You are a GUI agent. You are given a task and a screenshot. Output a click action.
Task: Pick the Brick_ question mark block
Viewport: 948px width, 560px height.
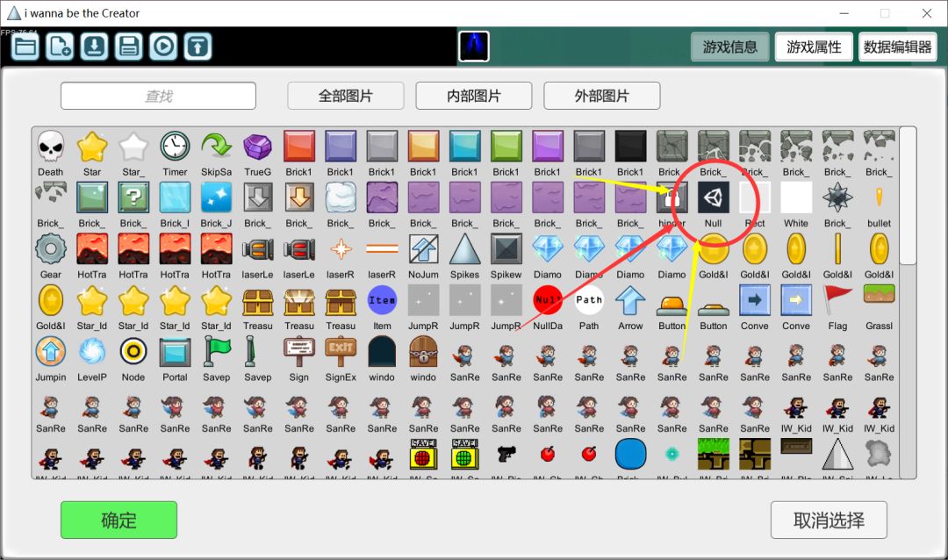point(133,197)
